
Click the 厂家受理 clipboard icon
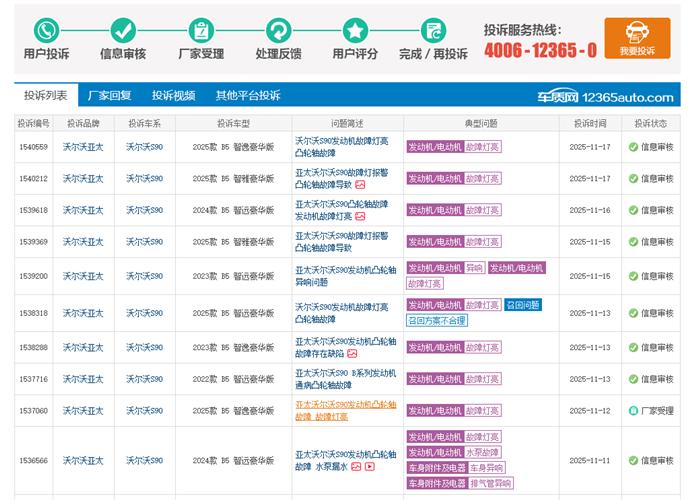point(201,30)
